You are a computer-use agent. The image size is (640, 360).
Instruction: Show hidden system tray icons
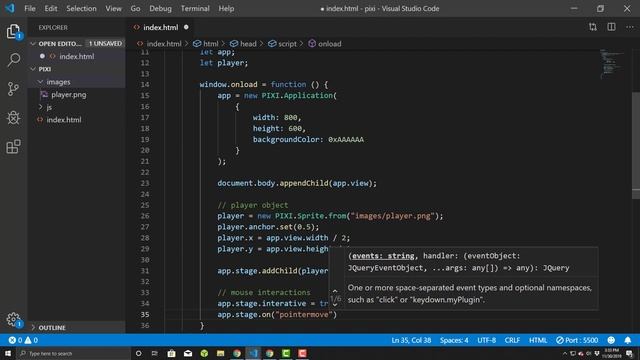(565, 353)
